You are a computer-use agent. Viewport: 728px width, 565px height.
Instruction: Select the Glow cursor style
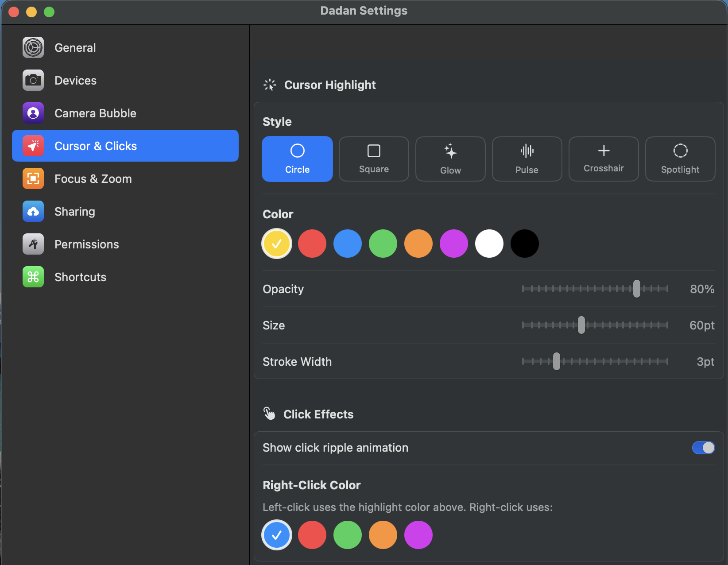[450, 159]
